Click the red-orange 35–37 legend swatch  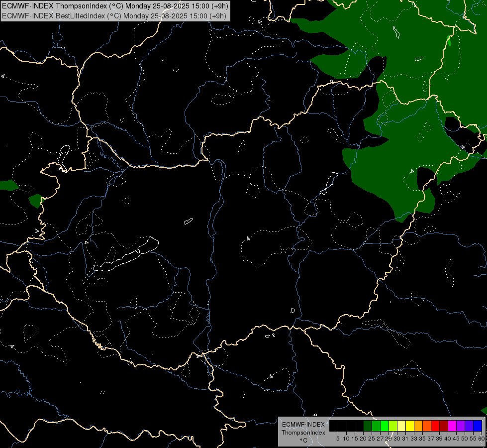point(427,426)
